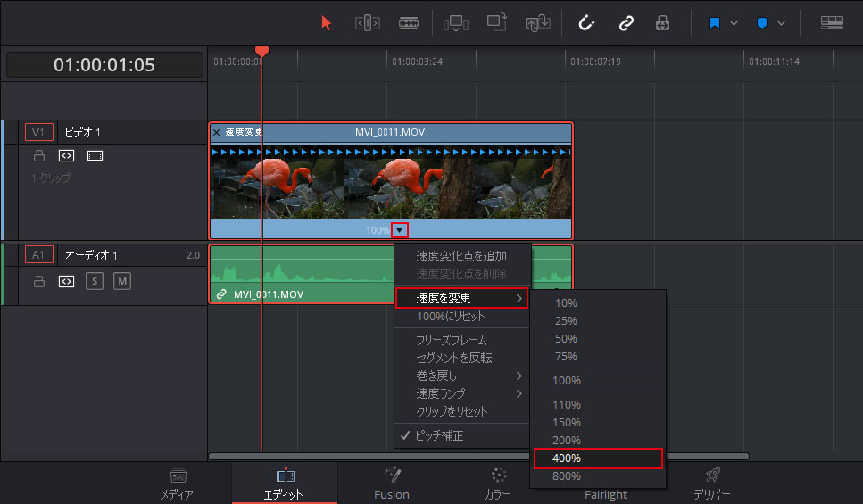Add a blue marker to timeline
The height and width of the screenshot is (504, 863).
click(762, 23)
